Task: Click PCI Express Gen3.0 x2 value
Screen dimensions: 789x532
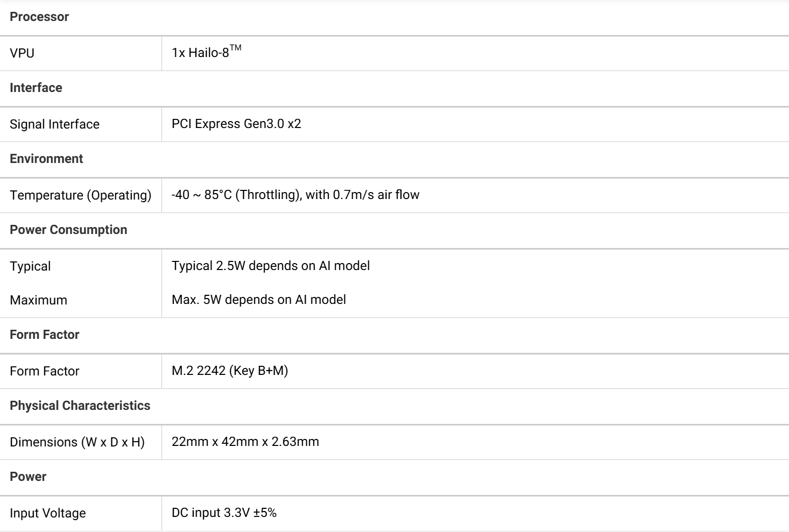Action: coord(236,124)
